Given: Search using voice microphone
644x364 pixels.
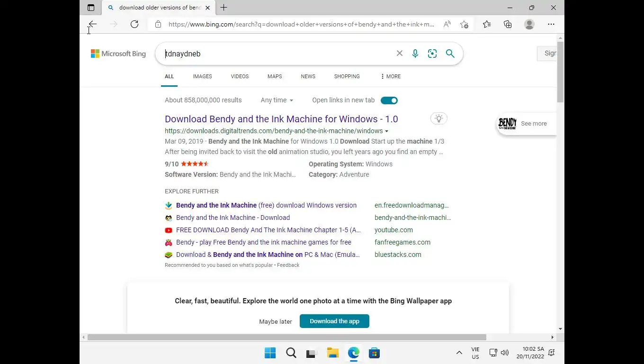Looking at the screenshot, I should [415, 54].
